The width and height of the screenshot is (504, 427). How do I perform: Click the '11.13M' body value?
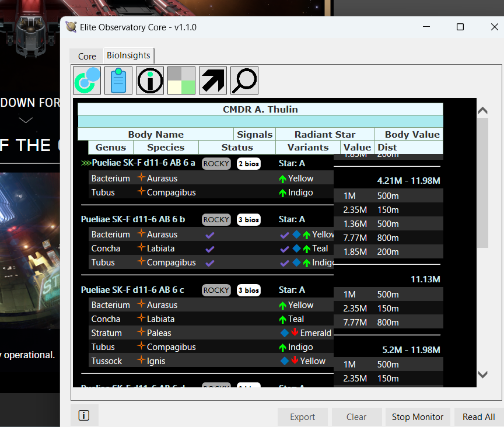[426, 279]
